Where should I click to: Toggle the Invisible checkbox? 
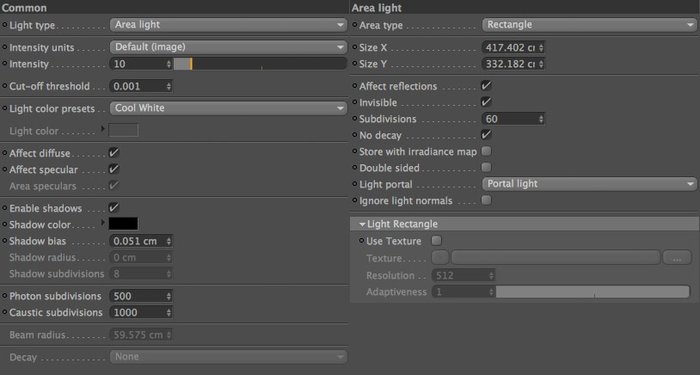click(x=486, y=102)
